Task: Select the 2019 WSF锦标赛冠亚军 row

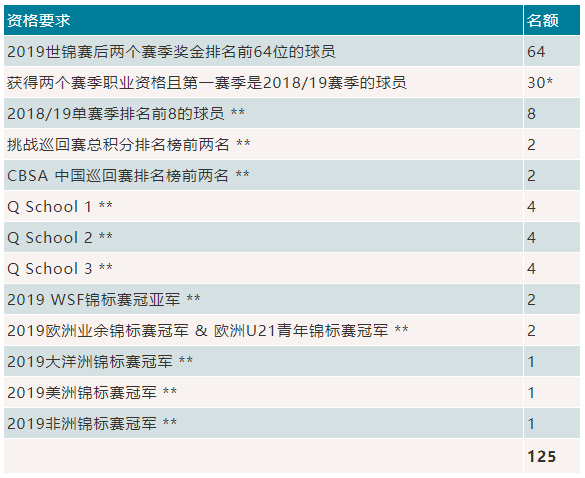Action: pos(292,299)
